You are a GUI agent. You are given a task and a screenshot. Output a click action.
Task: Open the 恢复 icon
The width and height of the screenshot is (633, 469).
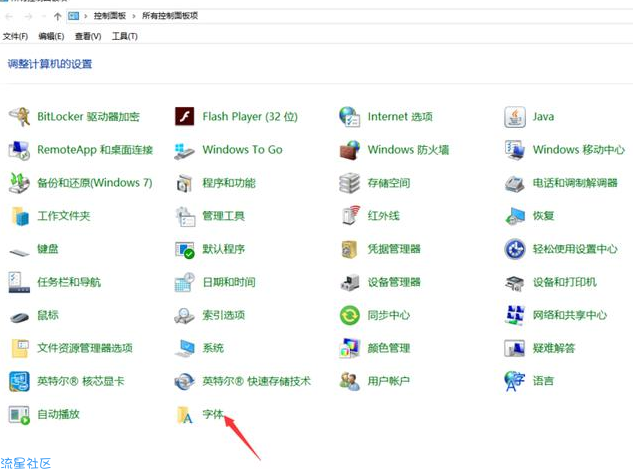click(x=515, y=216)
